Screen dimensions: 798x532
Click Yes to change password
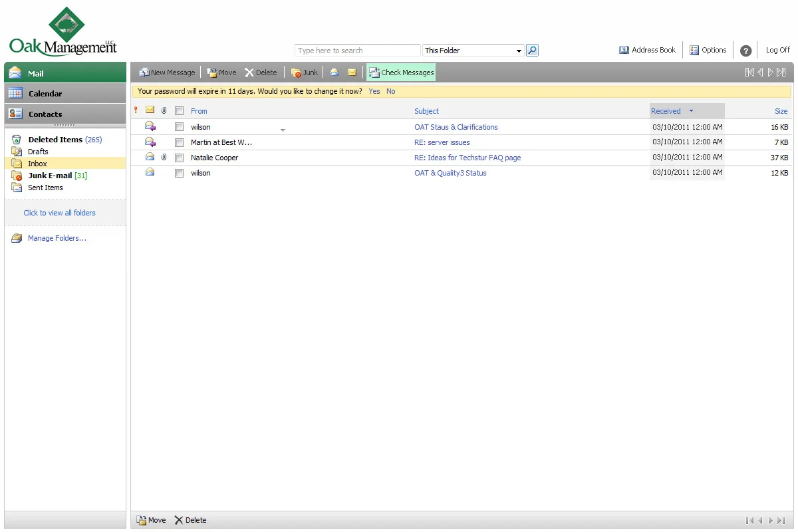374,91
